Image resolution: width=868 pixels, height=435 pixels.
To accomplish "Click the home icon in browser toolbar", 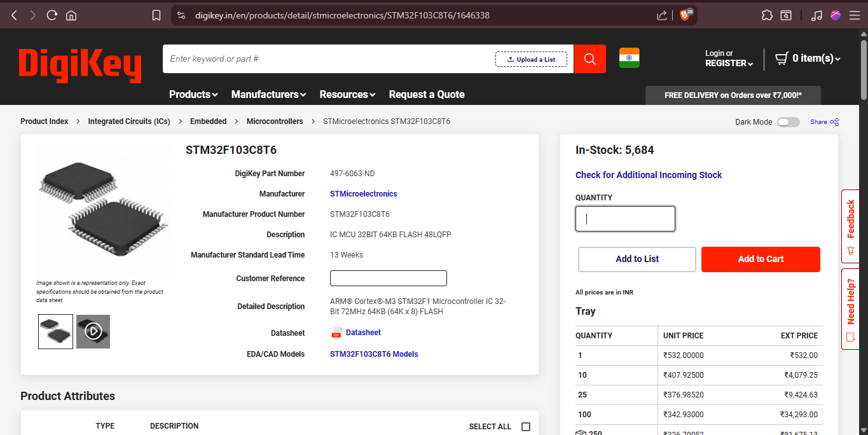I will [71, 15].
